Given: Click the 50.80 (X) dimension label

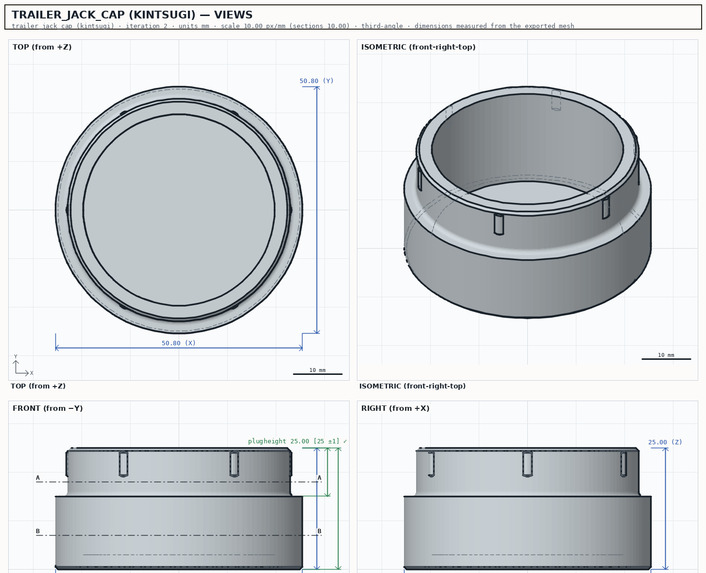Looking at the screenshot, I should (x=179, y=343).
